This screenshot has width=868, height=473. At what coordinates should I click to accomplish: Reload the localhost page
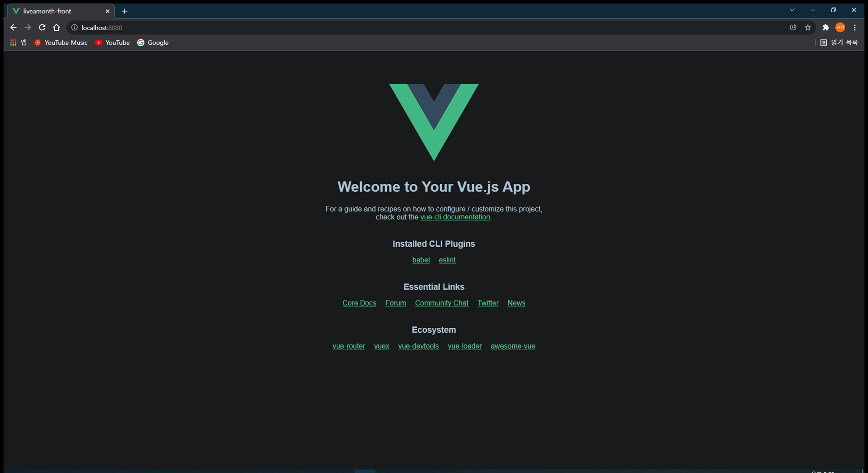[x=42, y=27]
